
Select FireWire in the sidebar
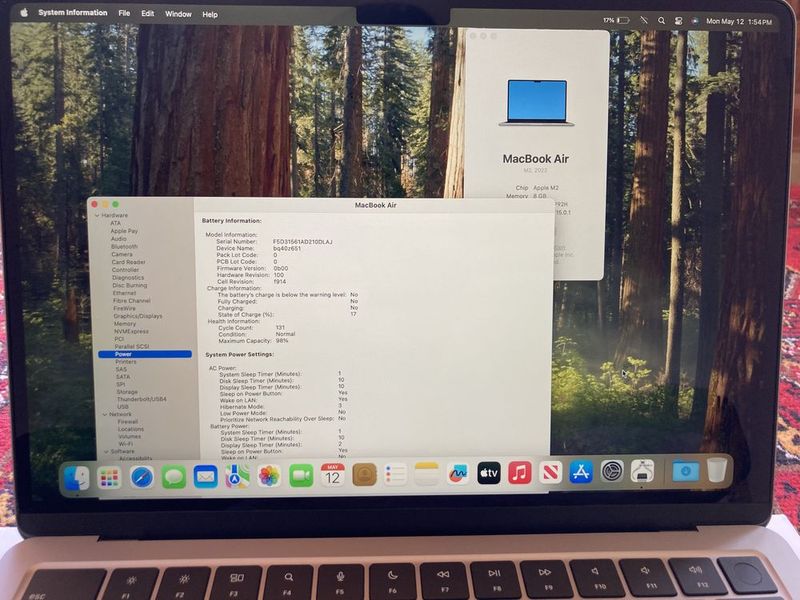coord(124,308)
